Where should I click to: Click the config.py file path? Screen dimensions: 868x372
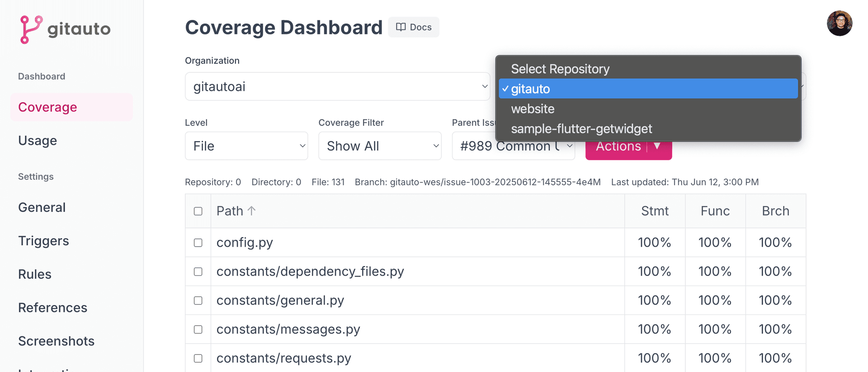(245, 243)
